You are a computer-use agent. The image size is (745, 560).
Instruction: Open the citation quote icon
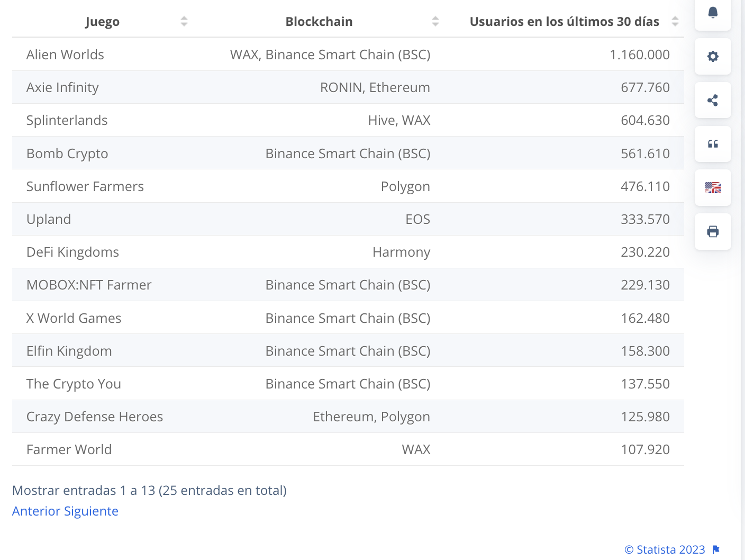[x=713, y=144]
